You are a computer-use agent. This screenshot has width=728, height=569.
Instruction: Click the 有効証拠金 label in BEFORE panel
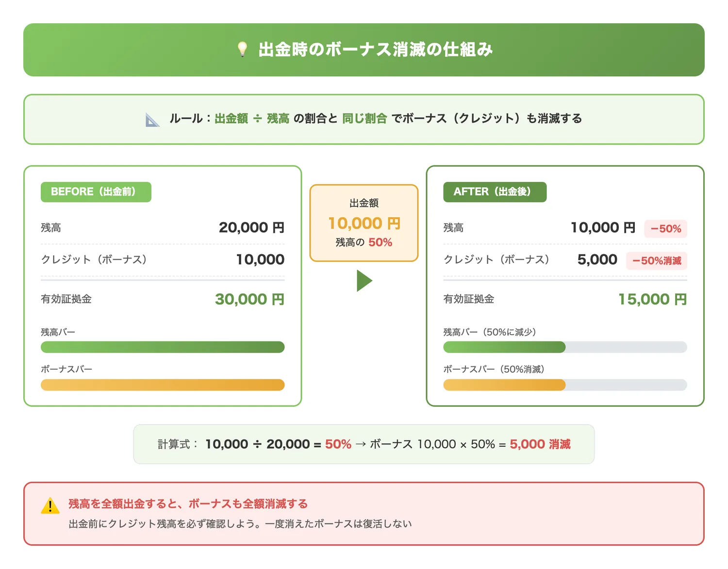[66, 299]
